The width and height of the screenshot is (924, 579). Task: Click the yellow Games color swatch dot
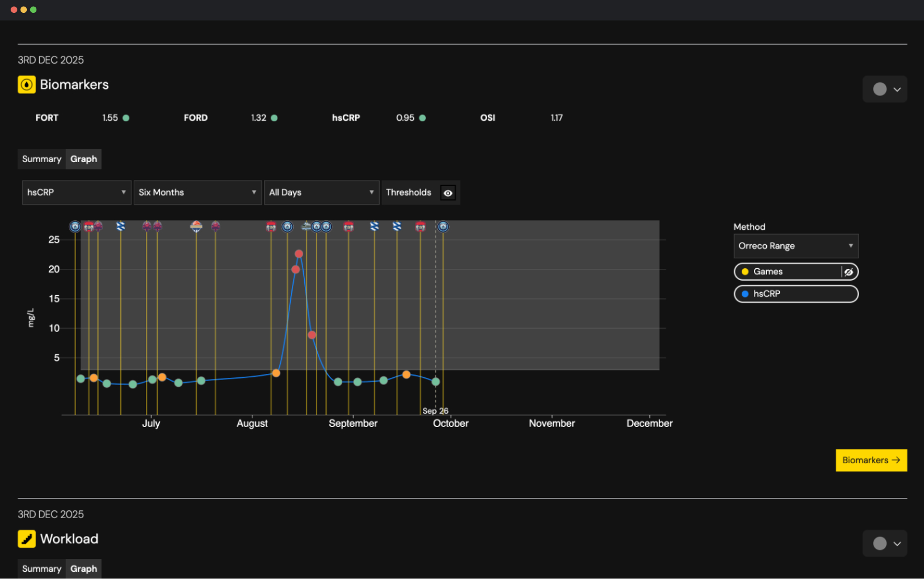click(744, 272)
